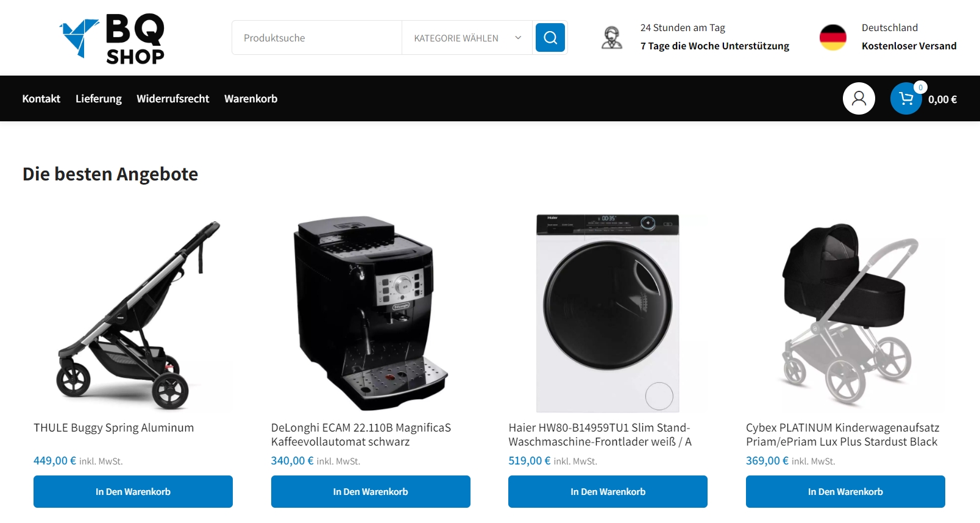Click the blue search magnifier button
This screenshot has width=980, height=523.
pos(550,38)
